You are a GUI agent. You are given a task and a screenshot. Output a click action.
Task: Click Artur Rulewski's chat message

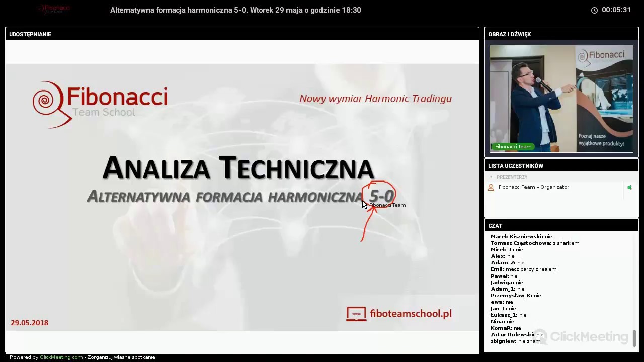[x=517, y=335]
